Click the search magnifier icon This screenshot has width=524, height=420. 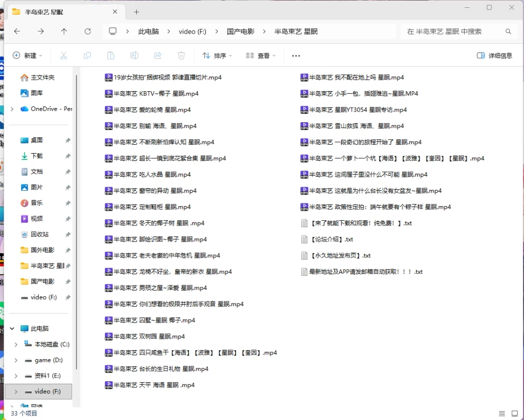(508, 31)
